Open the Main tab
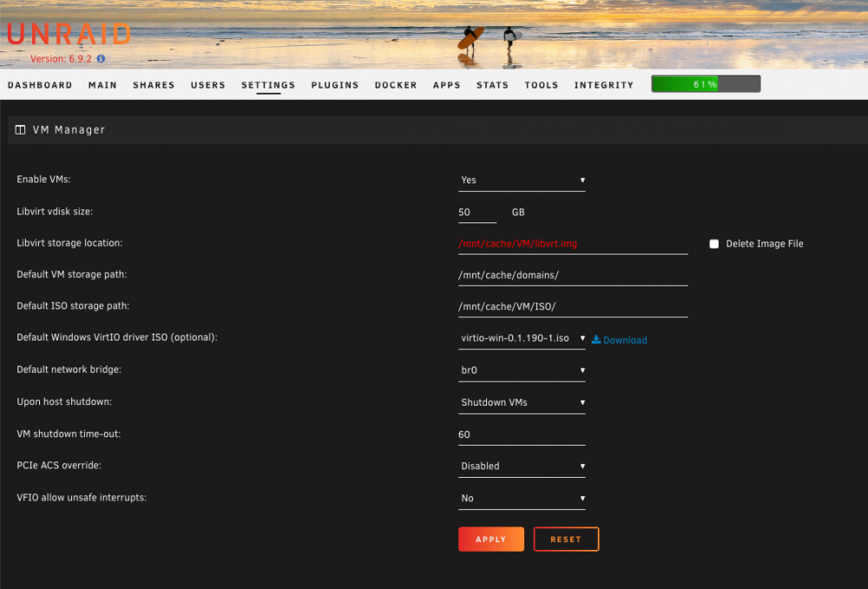The height and width of the screenshot is (589, 868). click(x=102, y=85)
